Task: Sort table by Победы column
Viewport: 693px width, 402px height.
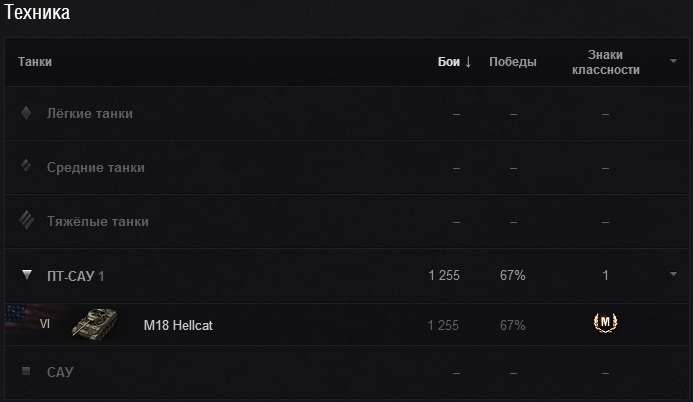Action: click(x=512, y=62)
